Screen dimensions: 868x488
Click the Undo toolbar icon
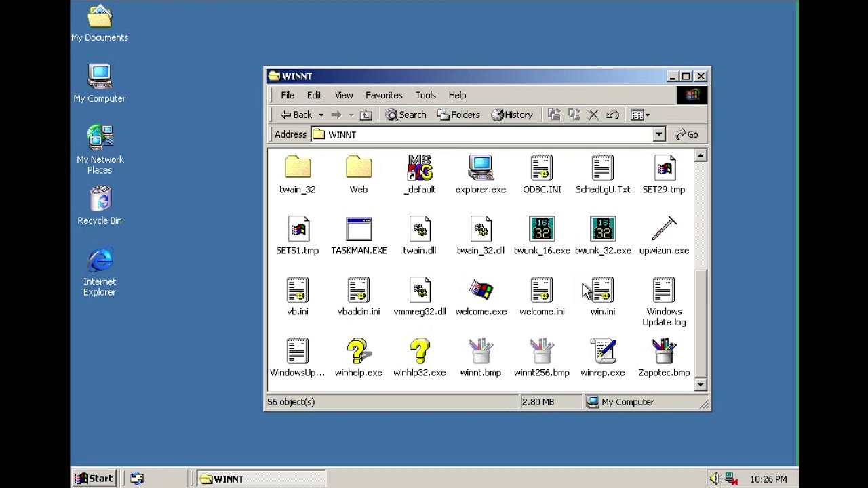[x=612, y=115]
